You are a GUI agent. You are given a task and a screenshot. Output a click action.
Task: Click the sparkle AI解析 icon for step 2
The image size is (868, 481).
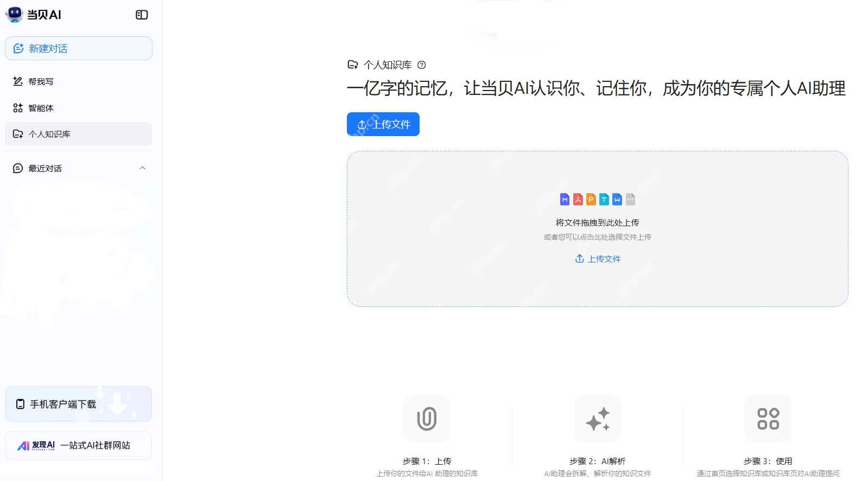(598, 419)
